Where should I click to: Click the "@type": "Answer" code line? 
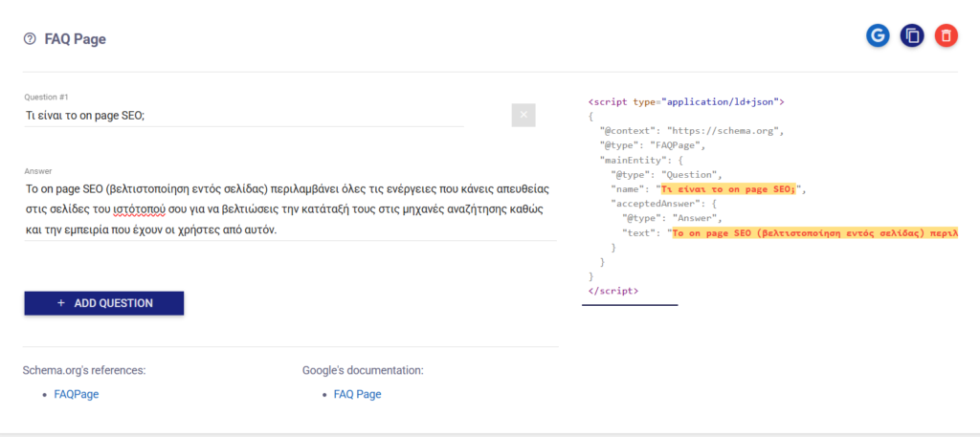point(672,218)
